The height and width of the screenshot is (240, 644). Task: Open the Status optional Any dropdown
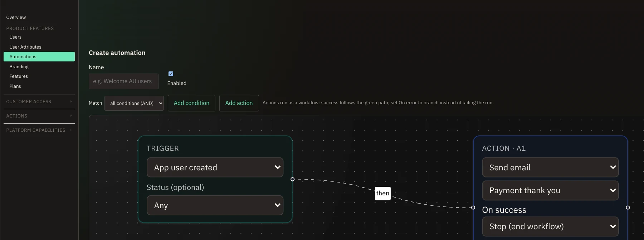click(215, 205)
